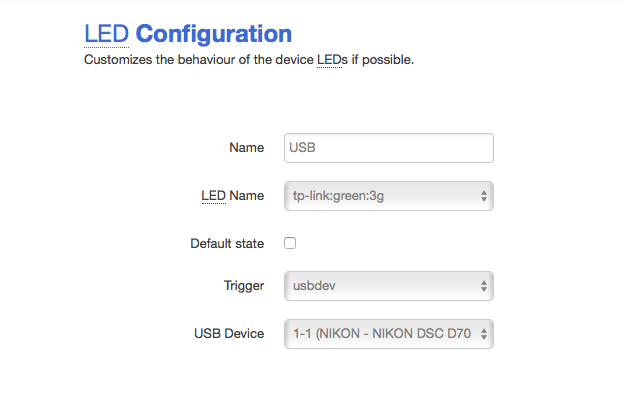The width and height of the screenshot is (624, 414).
Task: Toggle the Default state checkbox
Action: tap(290, 243)
